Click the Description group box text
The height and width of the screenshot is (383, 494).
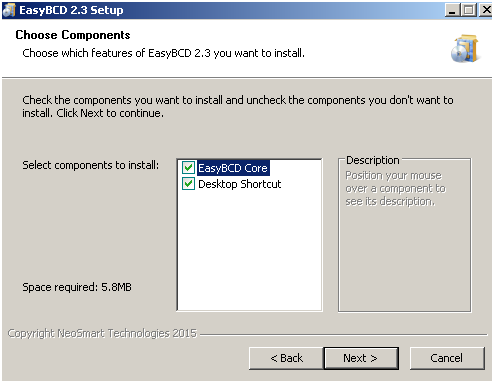click(x=395, y=188)
